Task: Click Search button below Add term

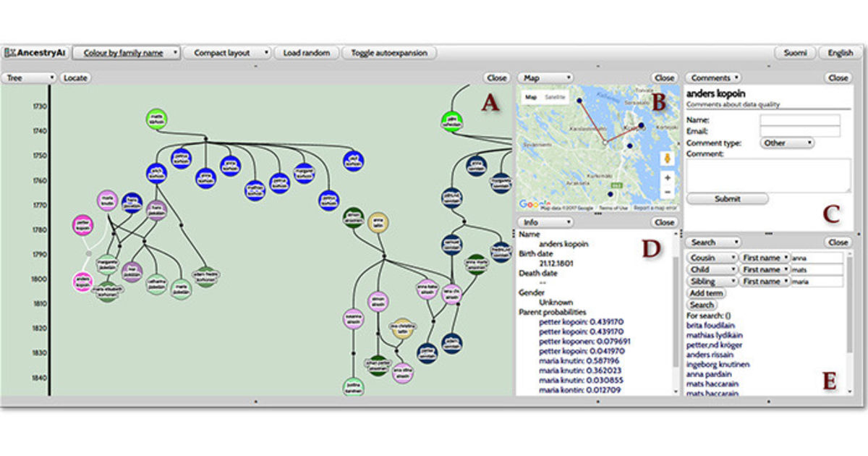Action: point(702,305)
